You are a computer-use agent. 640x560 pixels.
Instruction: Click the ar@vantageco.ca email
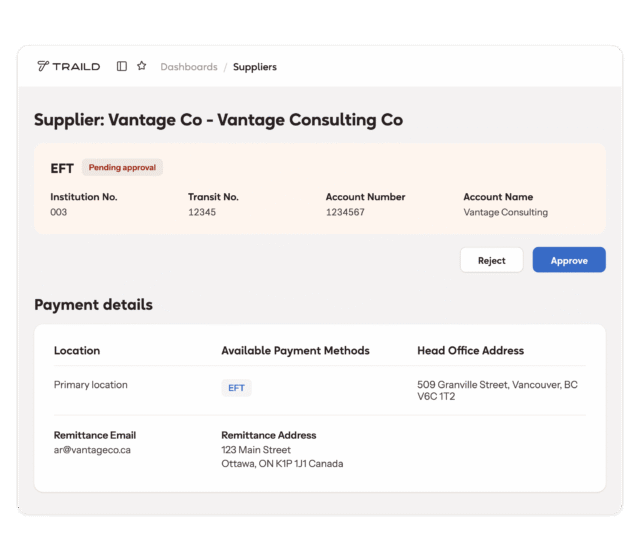(92, 450)
